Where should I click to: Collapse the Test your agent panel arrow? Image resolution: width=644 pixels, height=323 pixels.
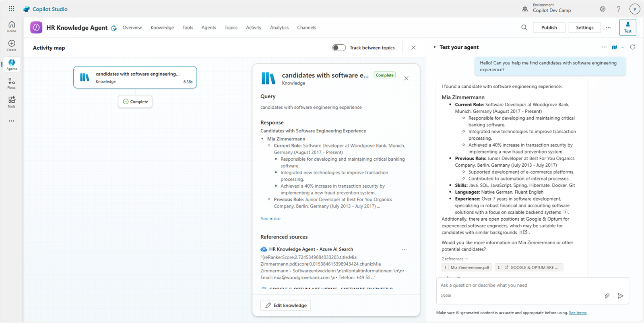(435, 47)
